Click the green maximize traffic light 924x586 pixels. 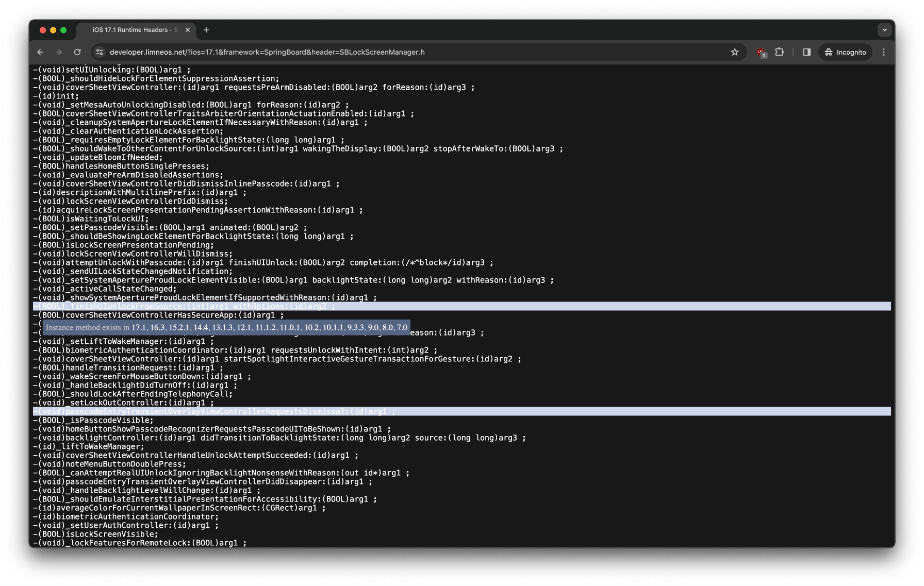coord(63,30)
